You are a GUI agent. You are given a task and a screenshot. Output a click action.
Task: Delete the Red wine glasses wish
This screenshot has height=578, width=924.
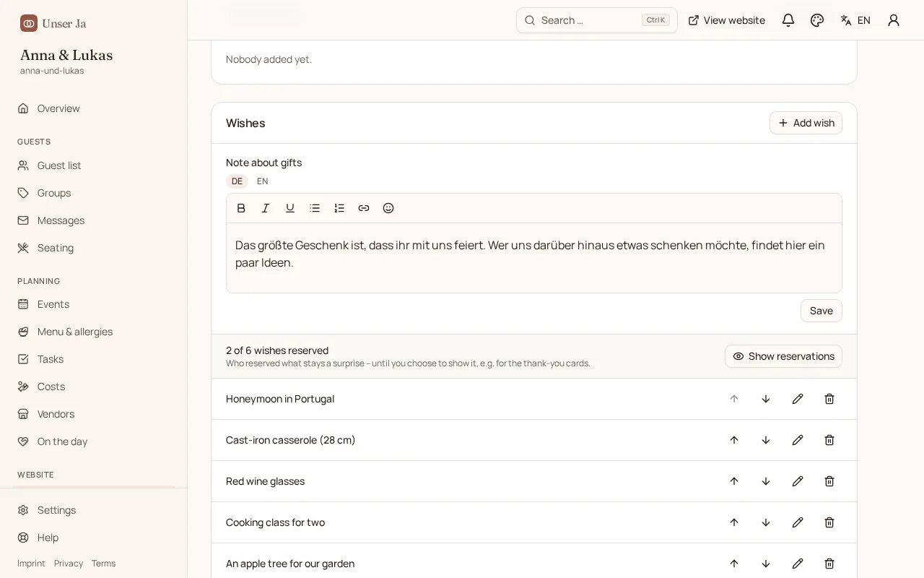[x=829, y=481]
